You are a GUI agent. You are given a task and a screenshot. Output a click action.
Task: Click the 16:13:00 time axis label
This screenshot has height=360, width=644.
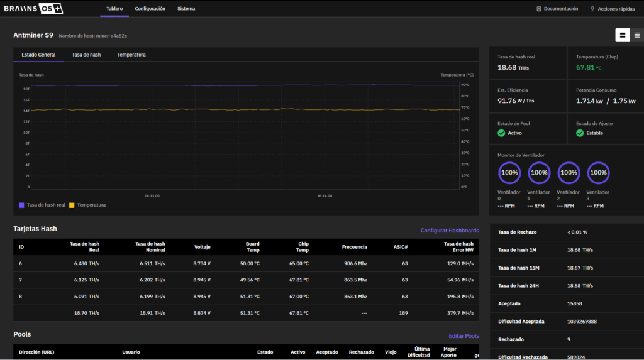click(x=152, y=196)
